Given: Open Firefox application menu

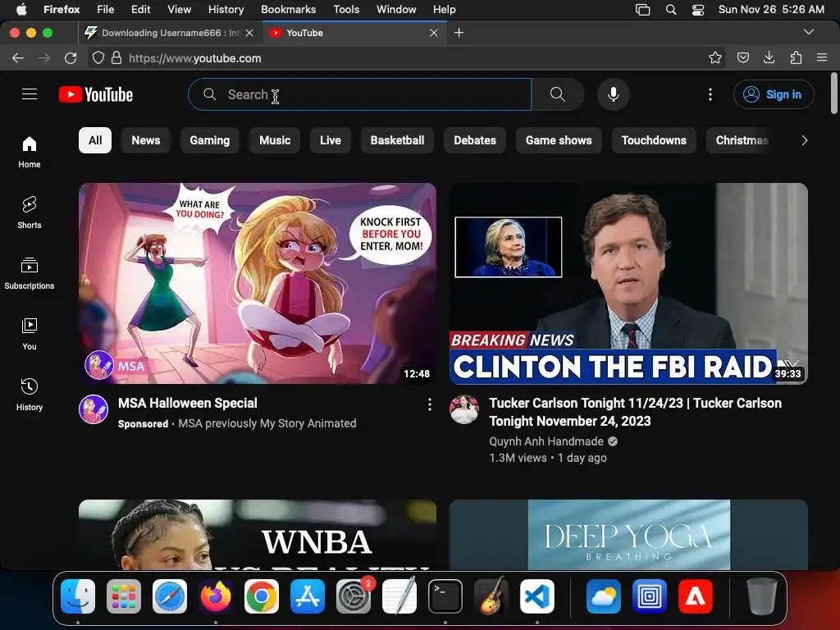Looking at the screenshot, I should (x=822, y=57).
